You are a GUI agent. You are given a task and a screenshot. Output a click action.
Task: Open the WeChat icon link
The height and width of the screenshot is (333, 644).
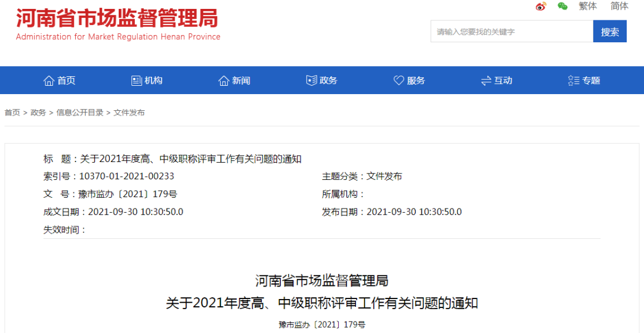coord(562,6)
